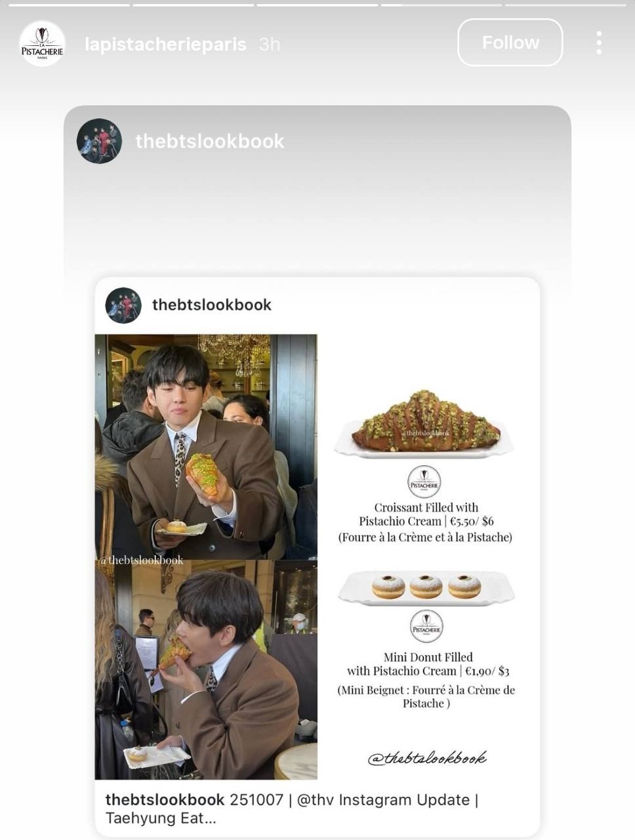
Task: Open post caption starting with 251007
Action: (x=292, y=808)
